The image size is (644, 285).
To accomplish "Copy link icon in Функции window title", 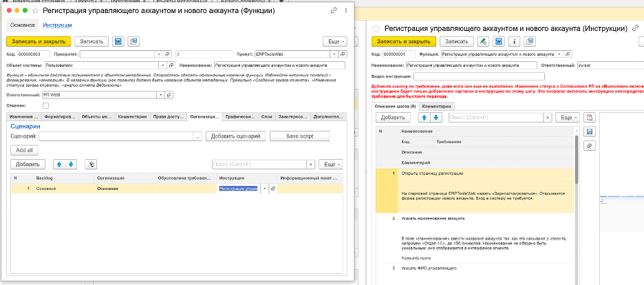I will tap(334, 11).
